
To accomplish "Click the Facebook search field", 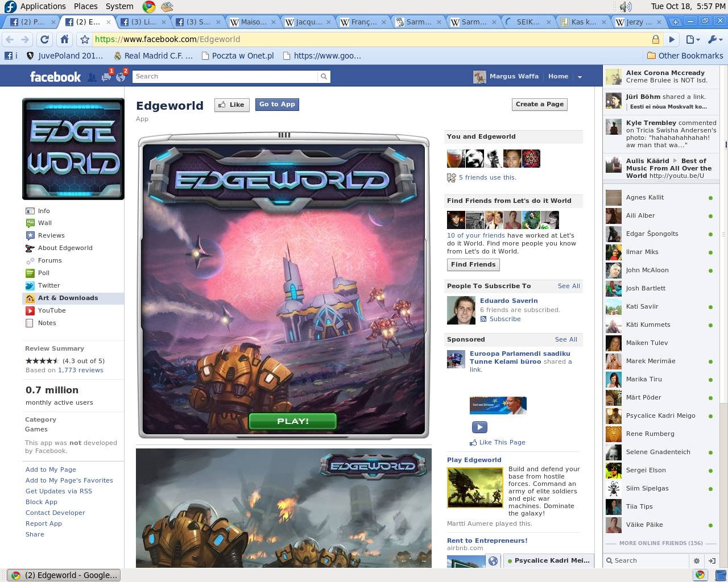I will click(225, 76).
